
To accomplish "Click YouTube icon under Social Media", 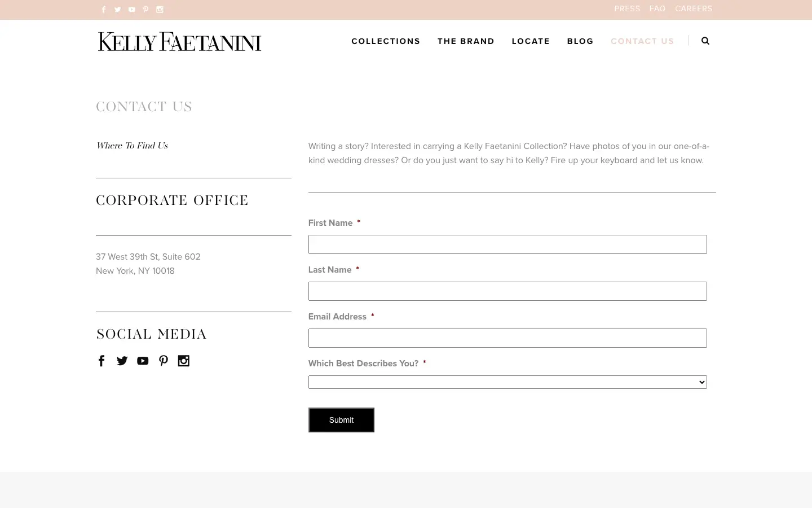I will (x=143, y=361).
